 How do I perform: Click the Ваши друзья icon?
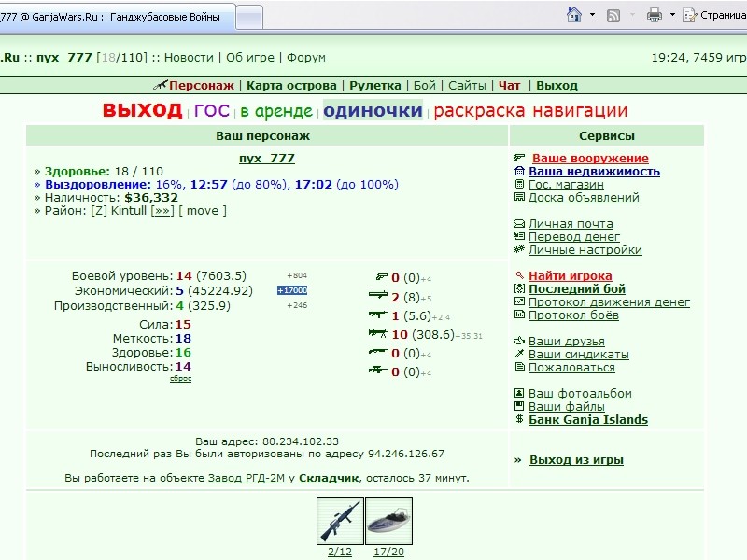click(519, 341)
